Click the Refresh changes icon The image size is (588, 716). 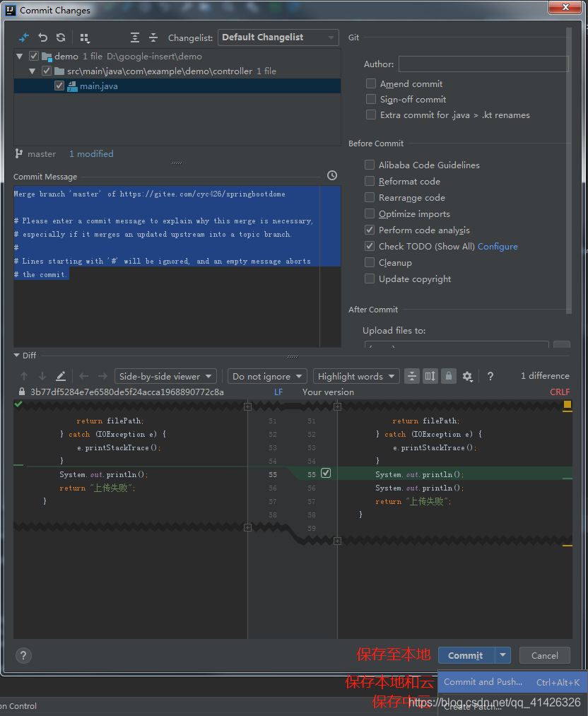coord(61,37)
